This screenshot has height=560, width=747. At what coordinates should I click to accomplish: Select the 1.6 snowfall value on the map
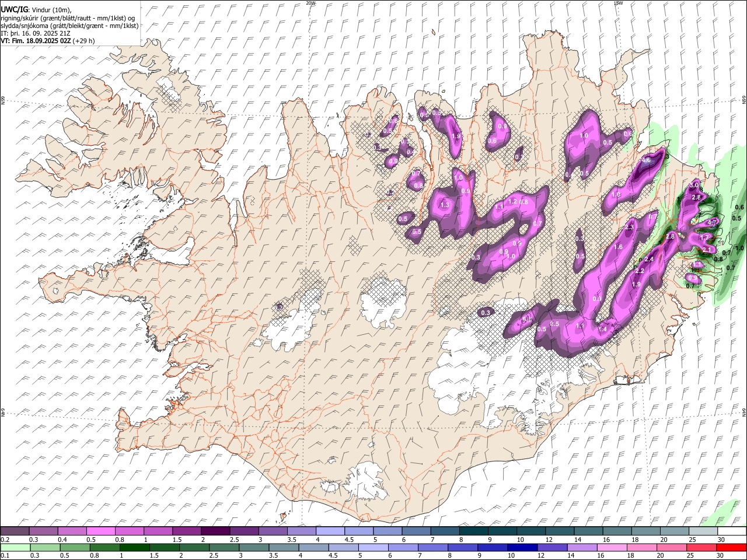(619, 247)
